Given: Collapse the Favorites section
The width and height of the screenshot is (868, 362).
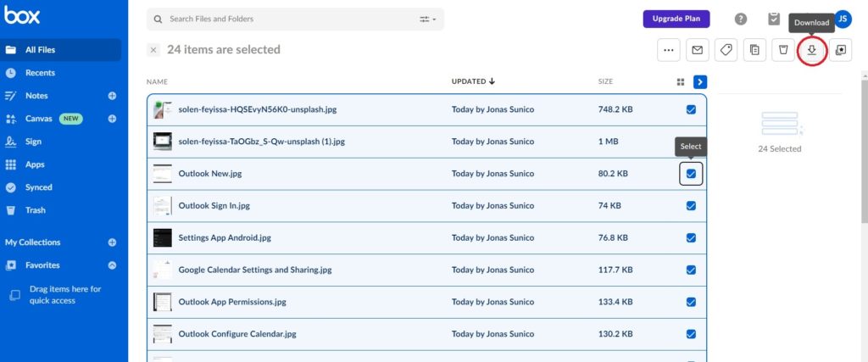Looking at the screenshot, I should pos(112,265).
